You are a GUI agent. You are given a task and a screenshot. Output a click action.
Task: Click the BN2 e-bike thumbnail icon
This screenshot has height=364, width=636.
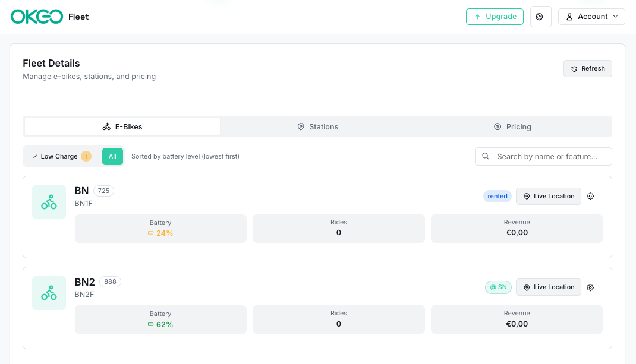coord(49,293)
